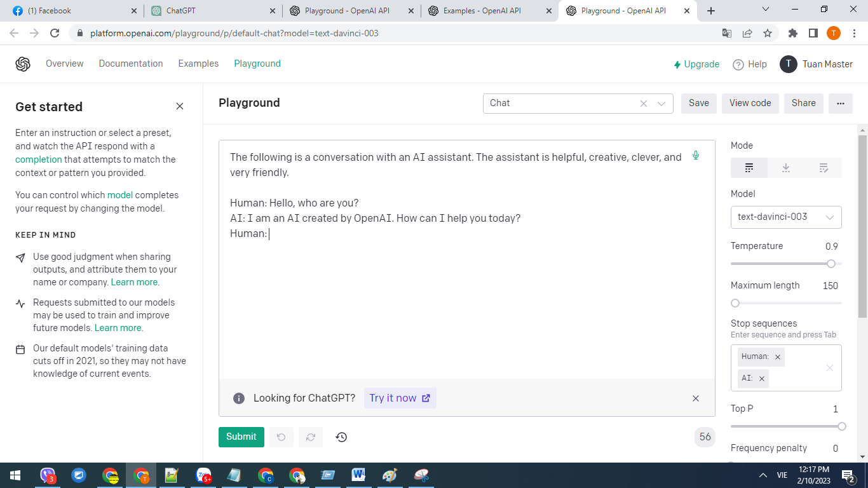Viewport: 868px width, 488px height.
Task: Open the Chrome tab search chevron
Action: [765, 10]
